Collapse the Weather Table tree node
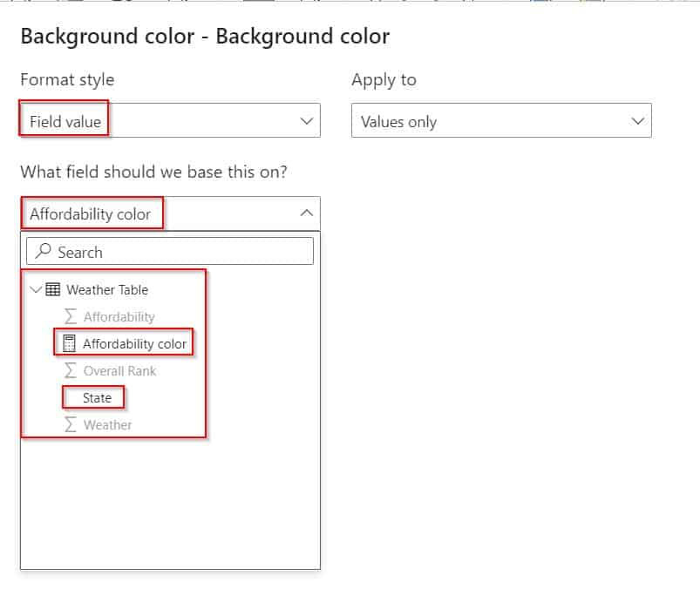Viewport: 700px width, 616px height. click(x=35, y=289)
